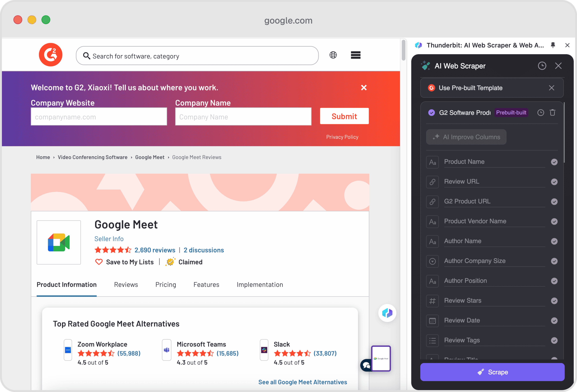Open the hamburger menu
The height and width of the screenshot is (392, 577).
pyautogui.click(x=356, y=55)
